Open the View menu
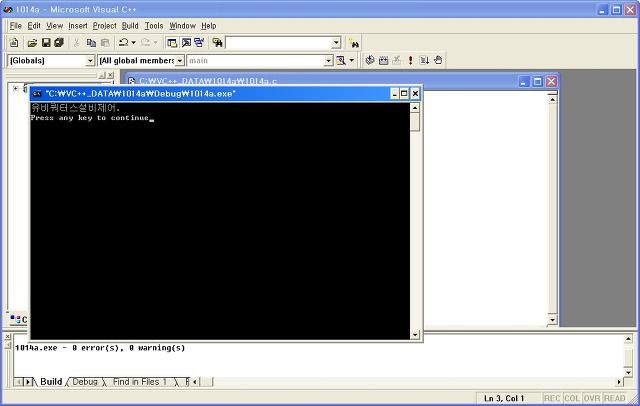 pos(54,26)
